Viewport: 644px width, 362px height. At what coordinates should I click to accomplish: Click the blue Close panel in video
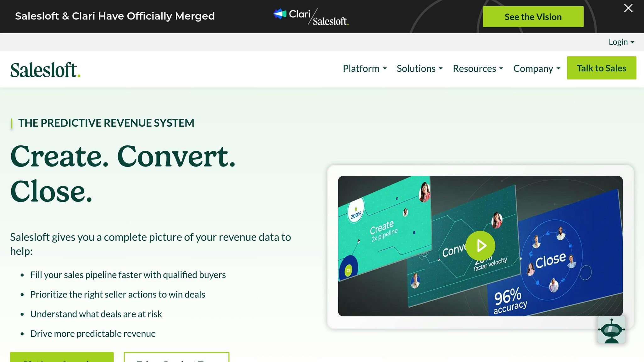coord(550,260)
